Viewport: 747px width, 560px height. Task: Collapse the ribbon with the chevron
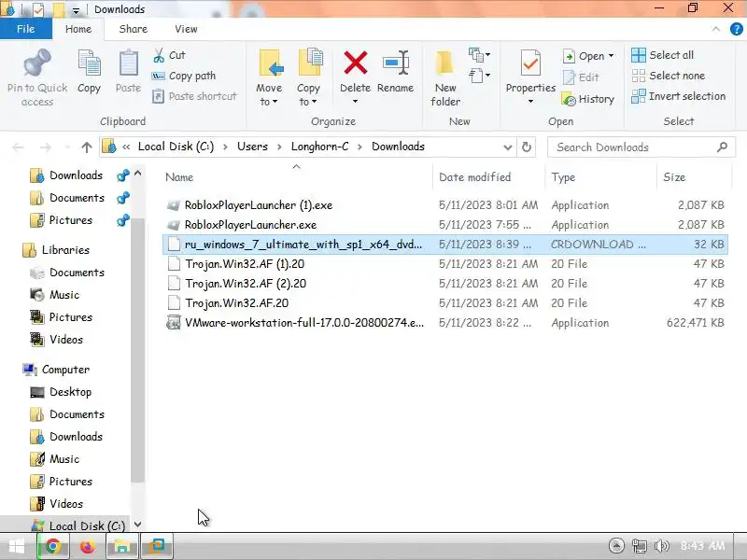(x=716, y=29)
